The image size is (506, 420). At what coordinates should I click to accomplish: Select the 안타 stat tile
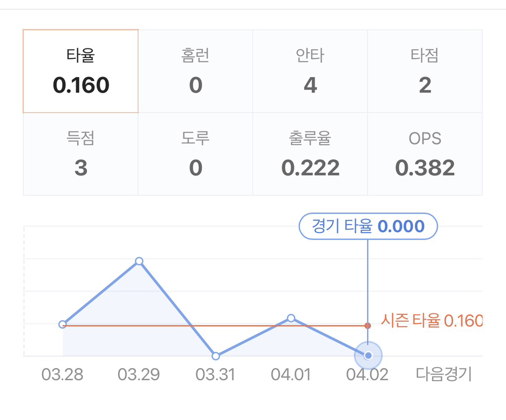310,72
